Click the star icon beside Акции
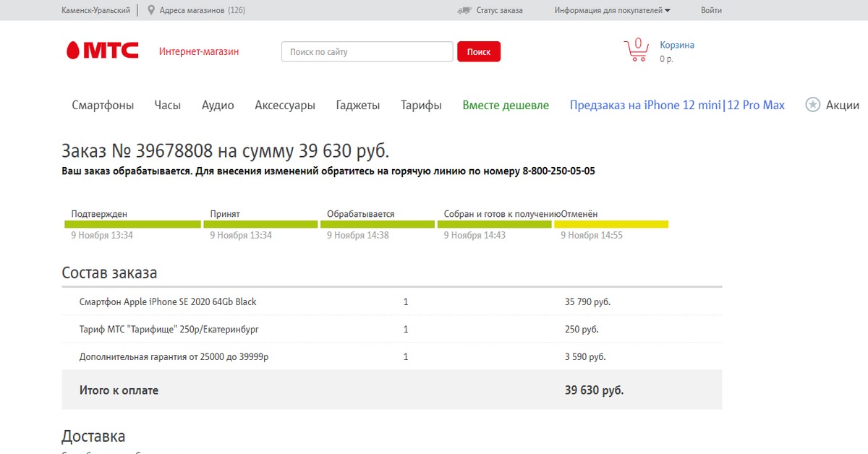Screen dimensions: 868x454 [x=813, y=105]
